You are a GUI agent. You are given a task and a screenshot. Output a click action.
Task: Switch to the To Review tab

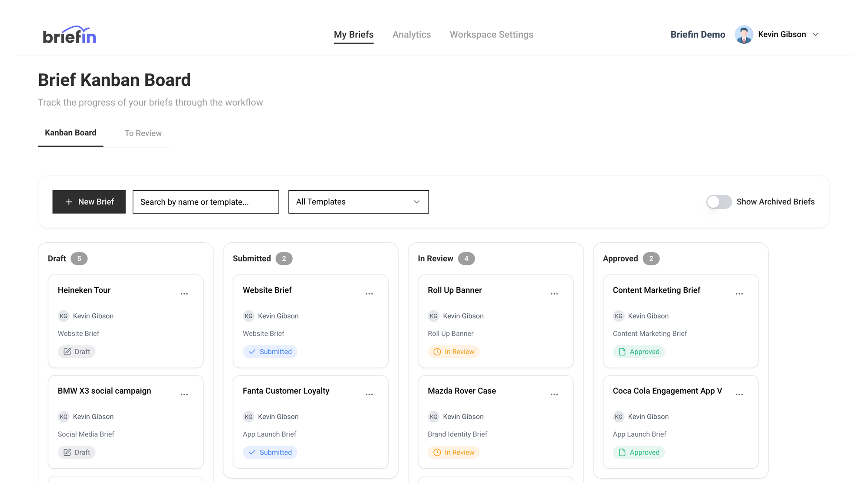[x=143, y=133]
